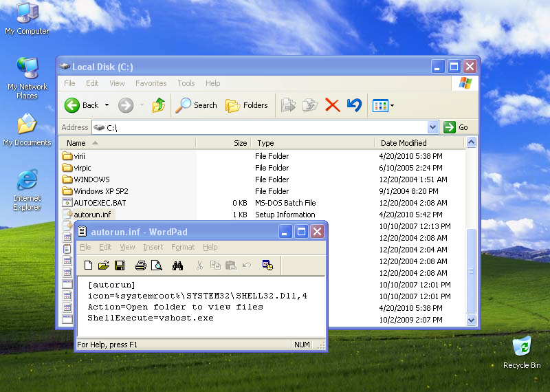Go Back in the Local Disk Explorer window
This screenshot has width=550, height=392.
[x=81, y=105]
